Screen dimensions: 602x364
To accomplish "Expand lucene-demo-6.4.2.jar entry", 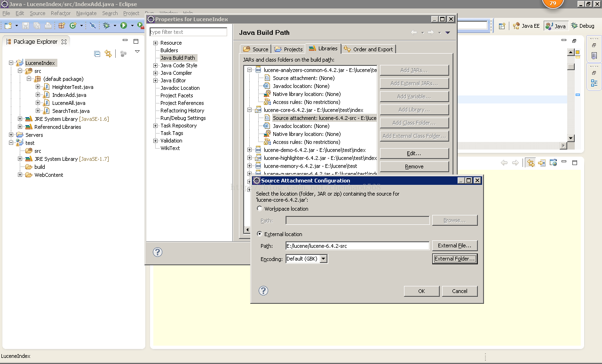I will (250, 150).
